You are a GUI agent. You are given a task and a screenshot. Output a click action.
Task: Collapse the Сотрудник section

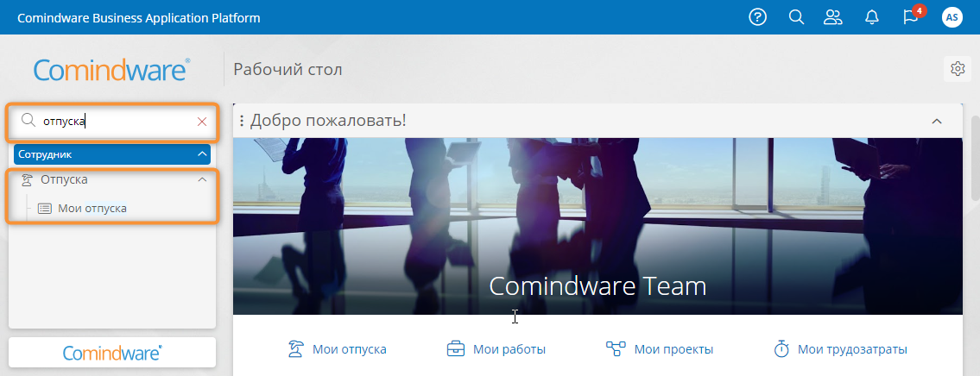point(201,154)
